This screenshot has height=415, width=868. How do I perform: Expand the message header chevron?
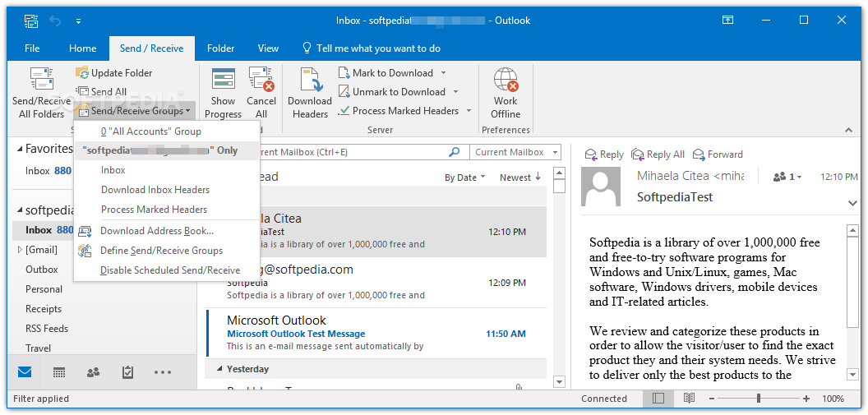click(x=852, y=204)
